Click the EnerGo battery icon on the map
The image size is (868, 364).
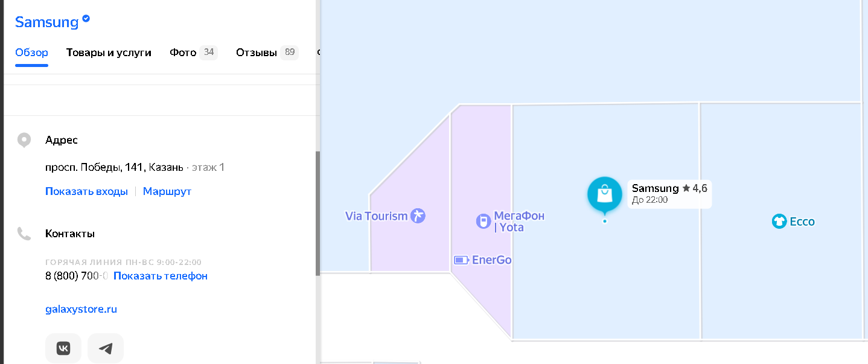(x=462, y=260)
